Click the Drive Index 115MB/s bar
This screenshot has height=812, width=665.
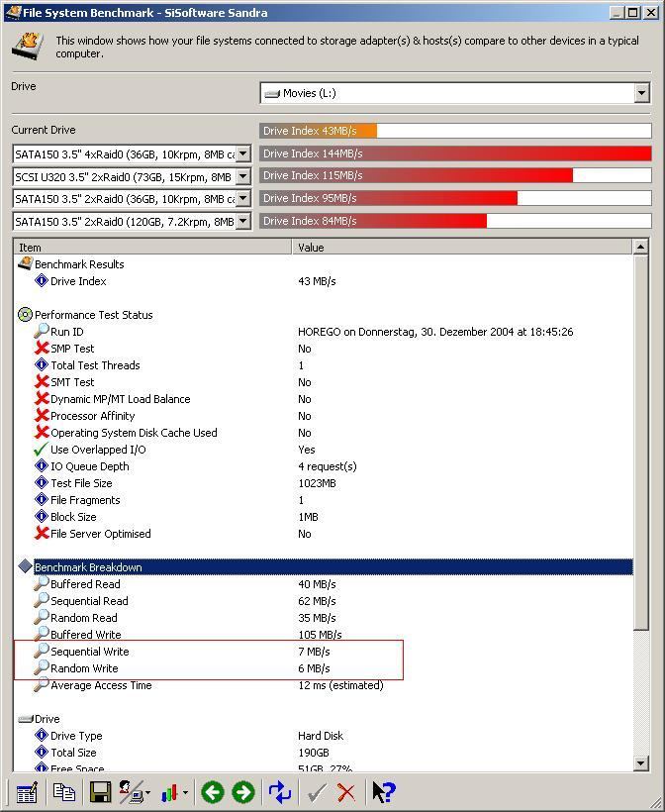tap(416, 175)
